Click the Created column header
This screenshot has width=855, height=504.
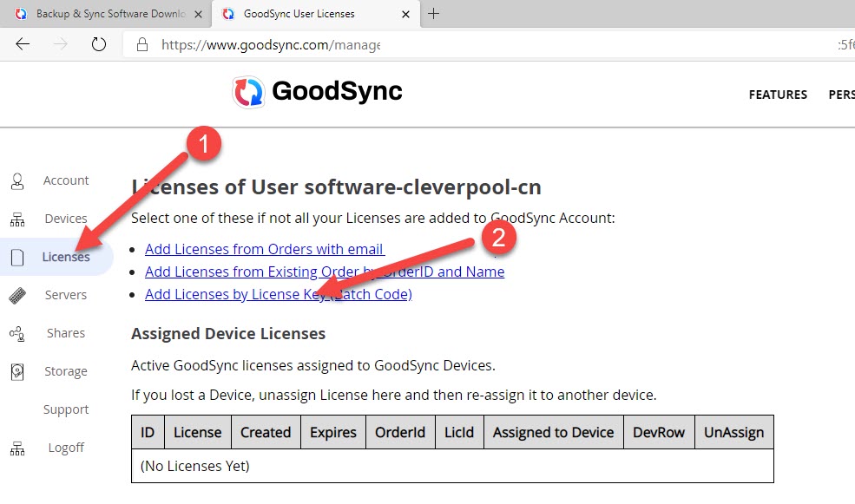266,432
